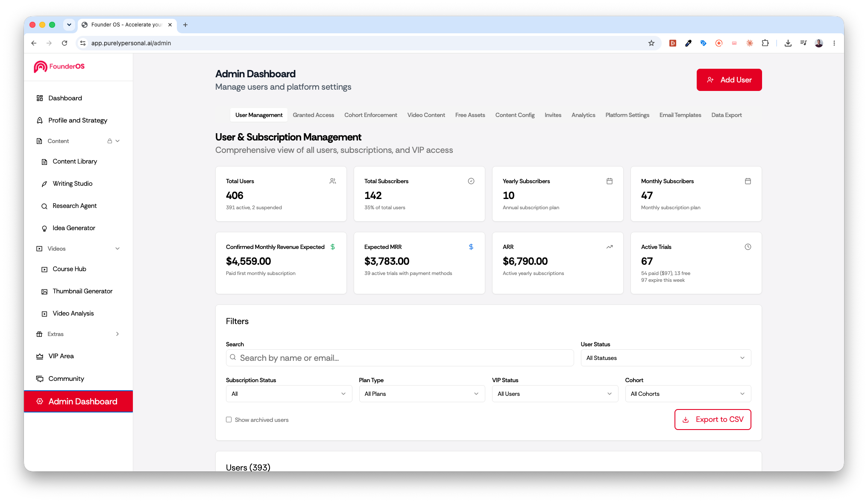868x503 pixels.
Task: Open the Cohort dropdown
Action: click(688, 394)
